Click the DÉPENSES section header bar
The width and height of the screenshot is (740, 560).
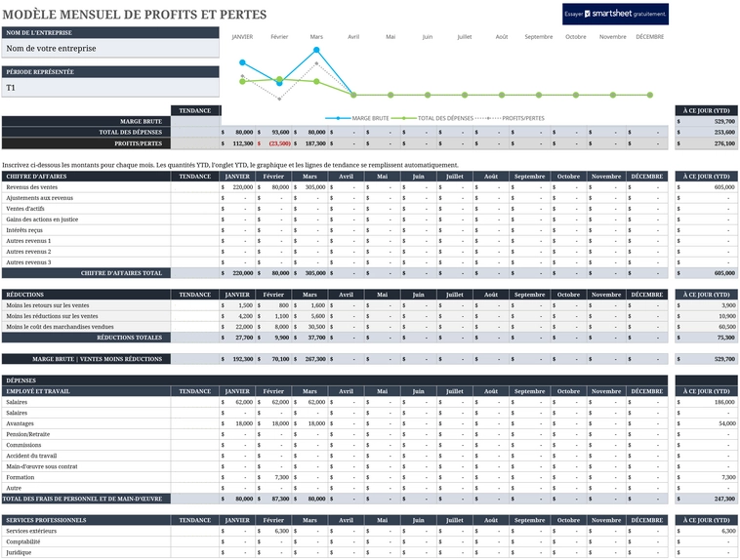[335, 380]
